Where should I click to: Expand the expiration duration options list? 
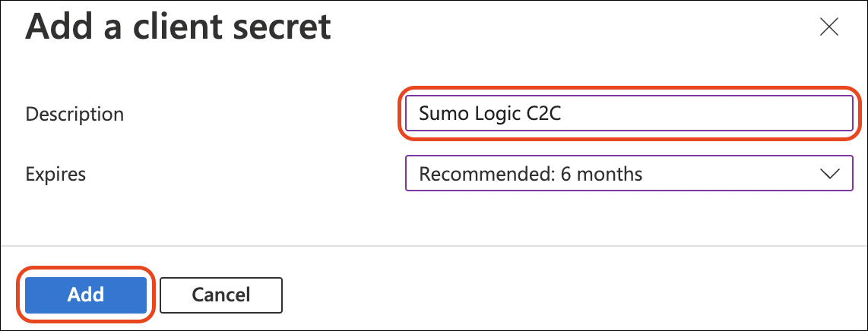629,174
